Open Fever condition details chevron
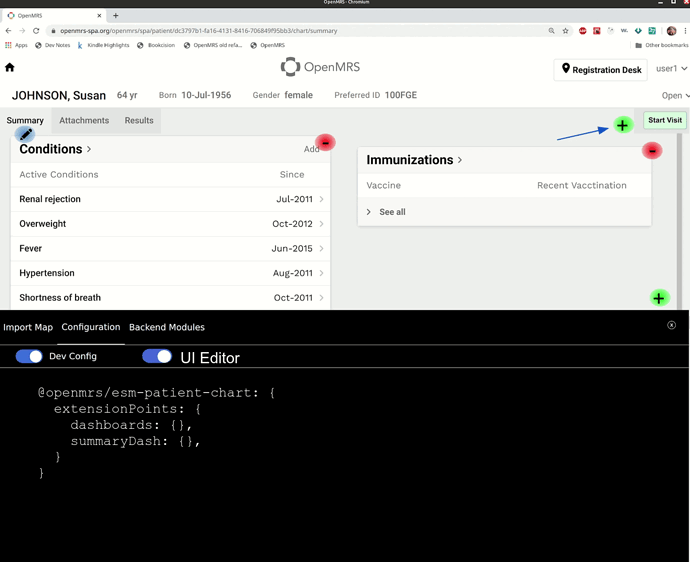The height and width of the screenshot is (562, 690). pyautogui.click(x=321, y=248)
